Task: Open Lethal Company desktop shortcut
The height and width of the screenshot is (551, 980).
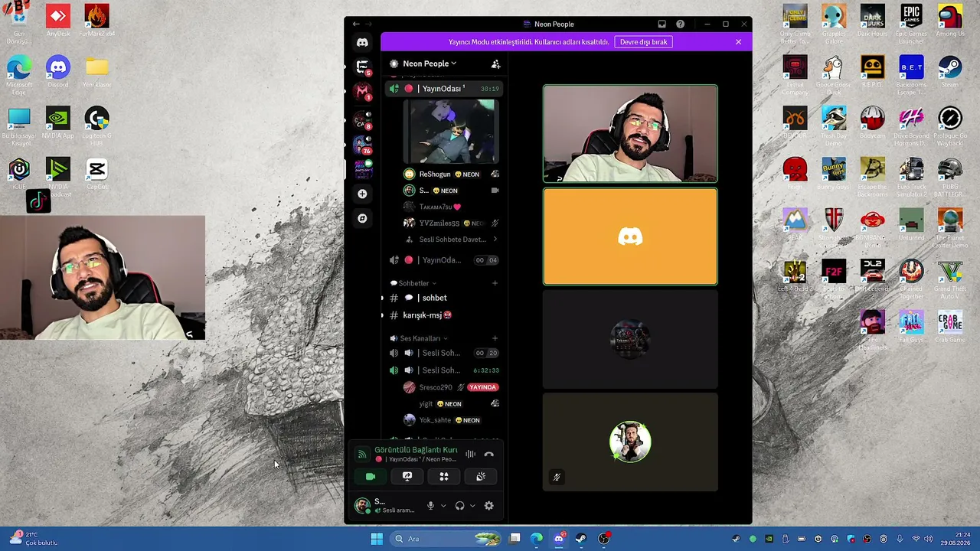Action: pyautogui.click(x=795, y=75)
